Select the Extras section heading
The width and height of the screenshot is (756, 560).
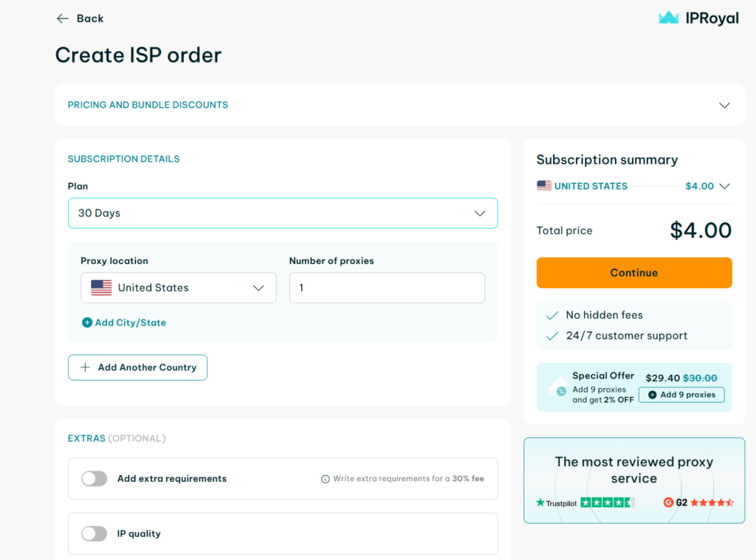tap(86, 438)
